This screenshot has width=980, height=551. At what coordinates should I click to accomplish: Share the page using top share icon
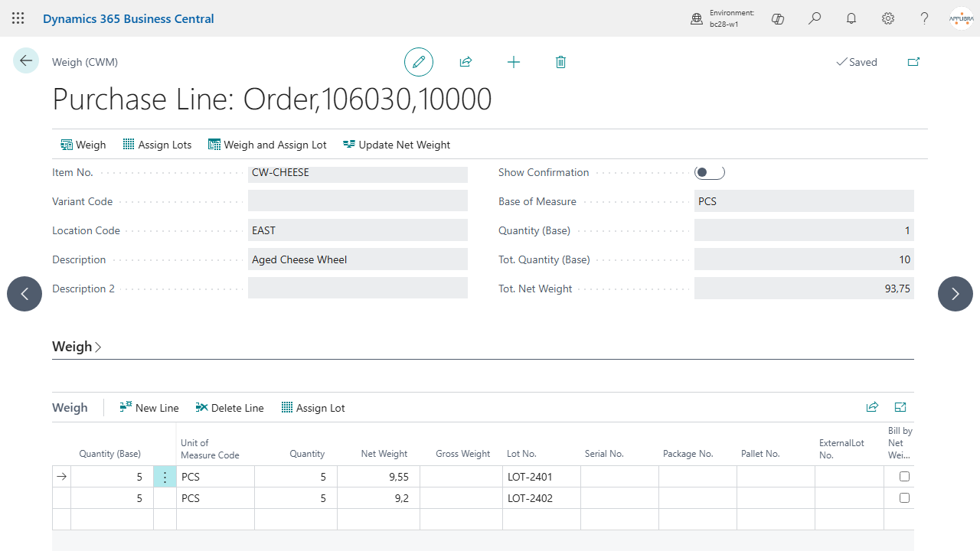[x=465, y=62]
